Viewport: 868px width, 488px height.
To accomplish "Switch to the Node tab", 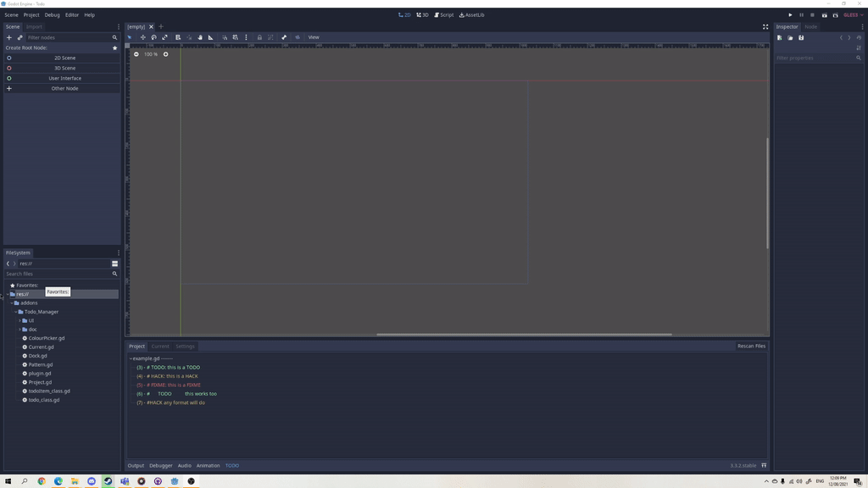I will point(810,26).
